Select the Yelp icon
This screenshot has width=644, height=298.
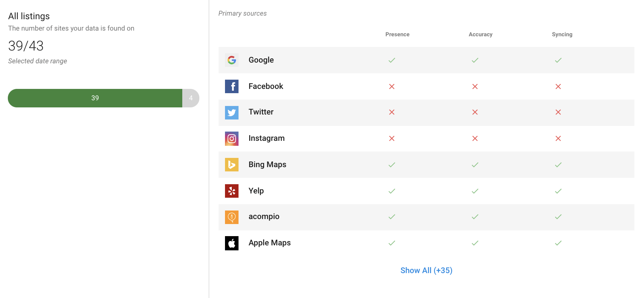tap(232, 191)
